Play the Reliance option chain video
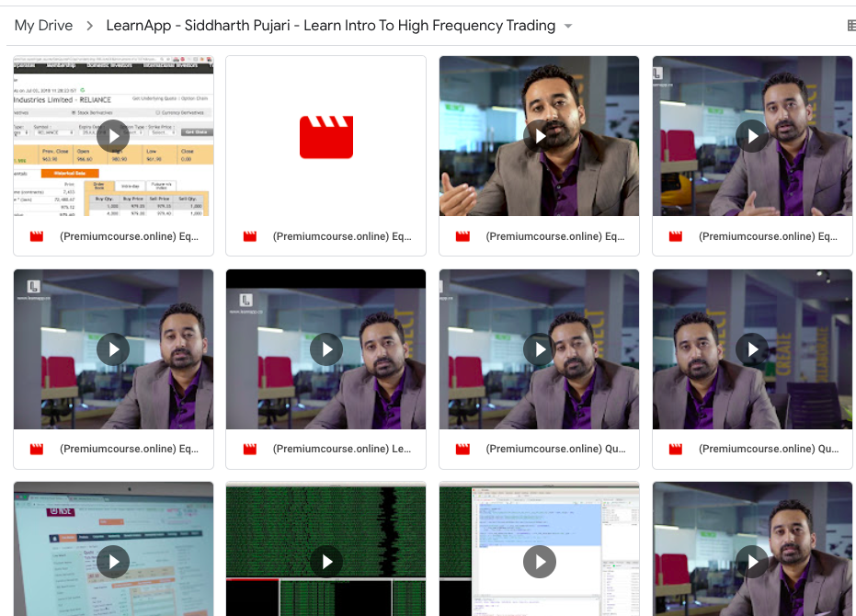Viewport: 856px width, 616px height. pos(113,136)
